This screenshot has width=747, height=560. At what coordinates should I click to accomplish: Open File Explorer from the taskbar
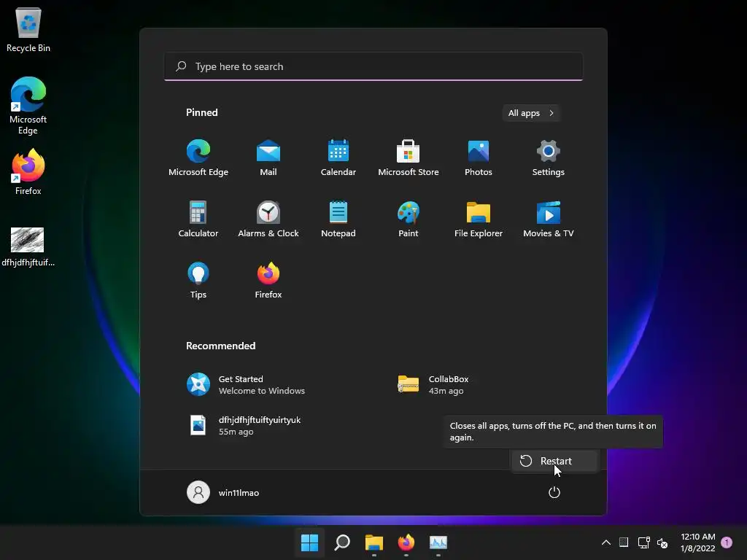pyautogui.click(x=374, y=542)
